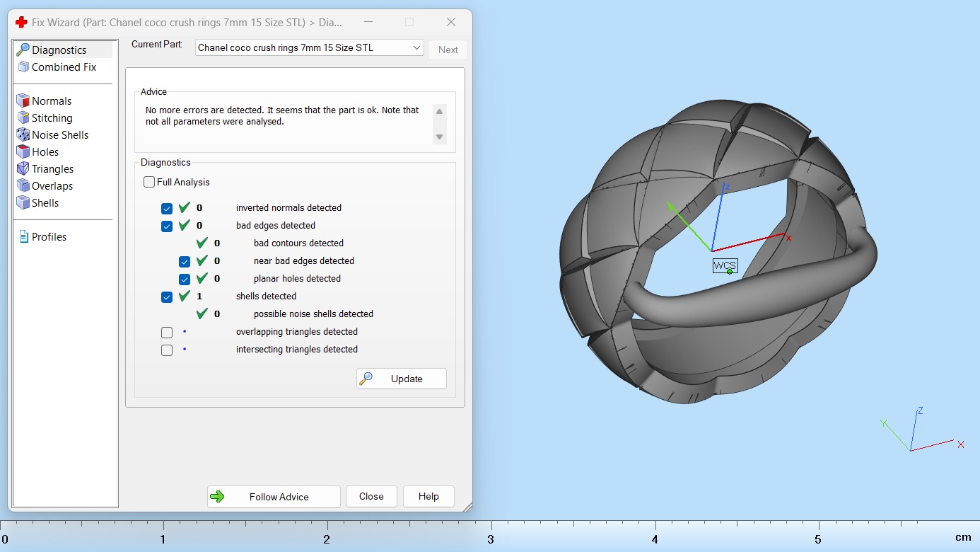
Task: Click the 'Current Part' label
Action: point(157,44)
